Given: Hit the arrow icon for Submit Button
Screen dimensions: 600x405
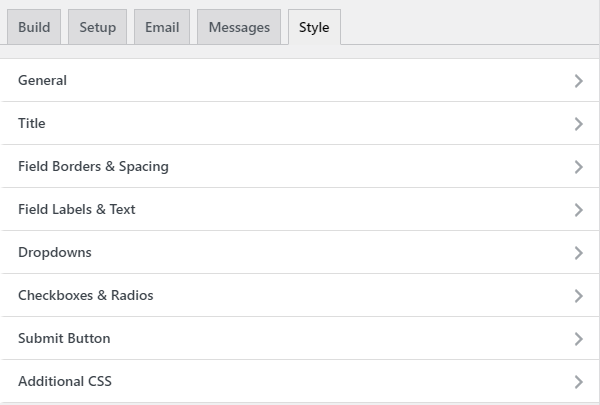Looking at the screenshot, I should click(x=578, y=339).
